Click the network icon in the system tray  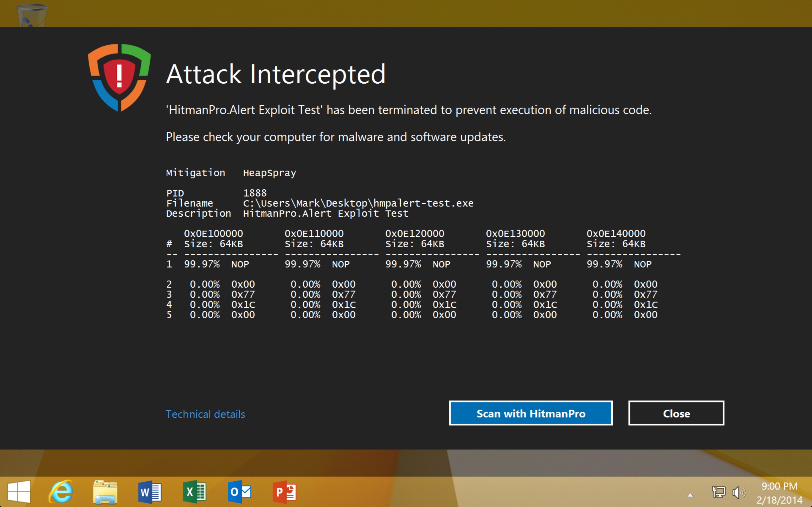(718, 492)
